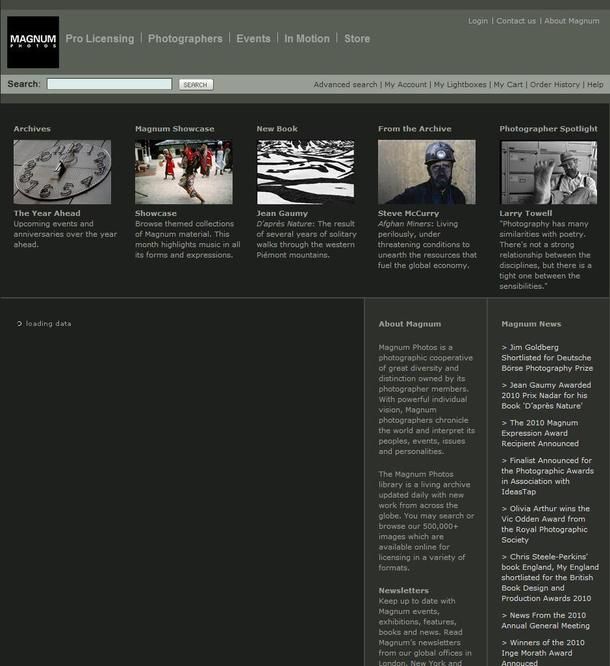Image resolution: width=610 pixels, height=666 pixels.
Task: Open the Magnum Showcase dancers thumbnail
Action: [184, 172]
